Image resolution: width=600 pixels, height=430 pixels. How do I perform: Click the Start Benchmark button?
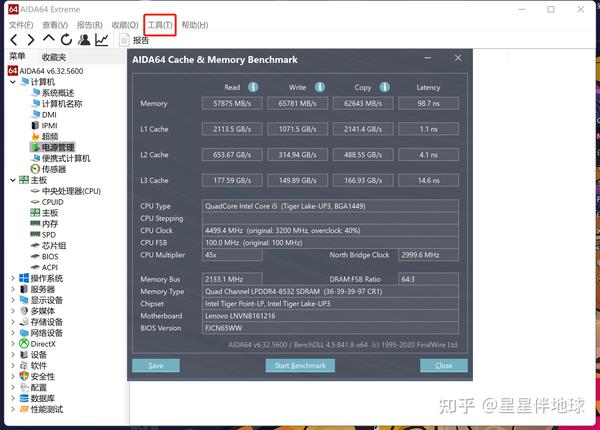(300, 366)
